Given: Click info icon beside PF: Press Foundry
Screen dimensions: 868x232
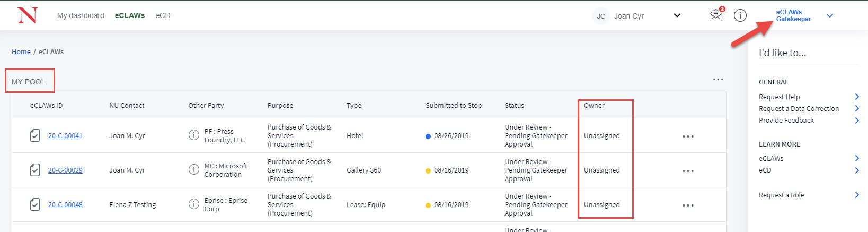Looking at the screenshot, I should tap(194, 135).
